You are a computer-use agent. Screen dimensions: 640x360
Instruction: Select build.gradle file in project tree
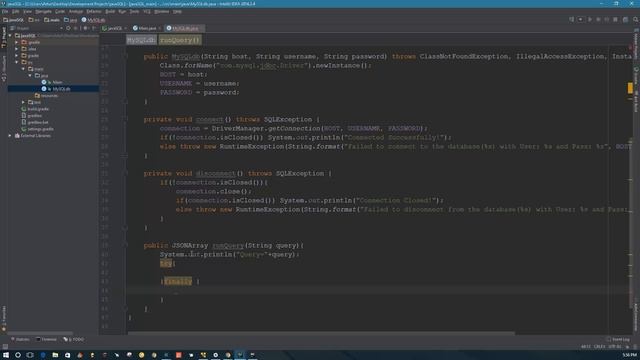(35, 109)
